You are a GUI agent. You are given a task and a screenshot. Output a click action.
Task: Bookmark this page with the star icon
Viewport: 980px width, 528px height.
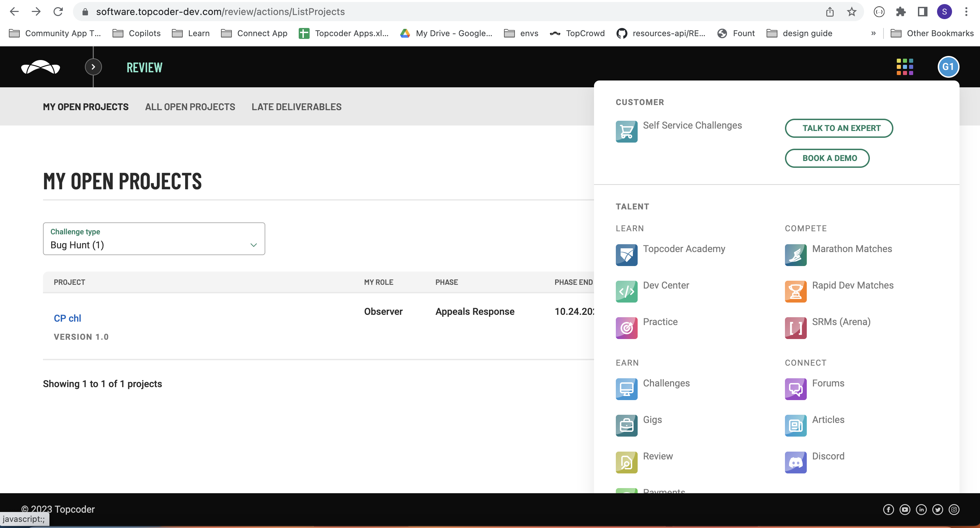(x=851, y=12)
